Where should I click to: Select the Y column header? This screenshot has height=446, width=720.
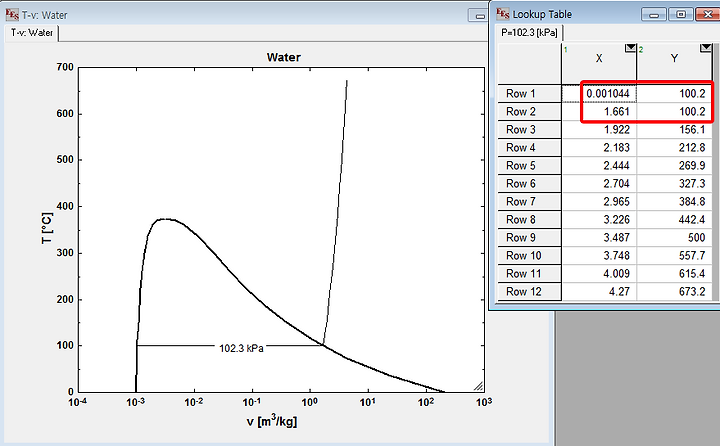(x=674, y=63)
